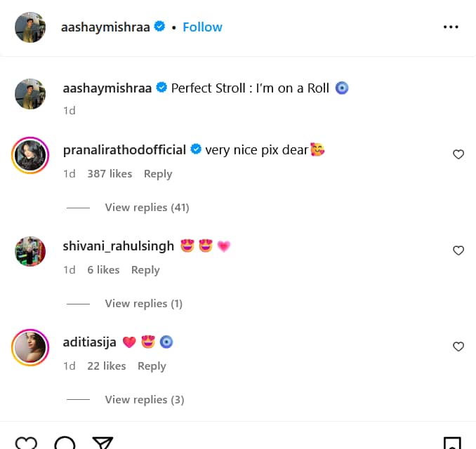Follow aashaymishraa
Screen dimensions: 476x449
202,27
